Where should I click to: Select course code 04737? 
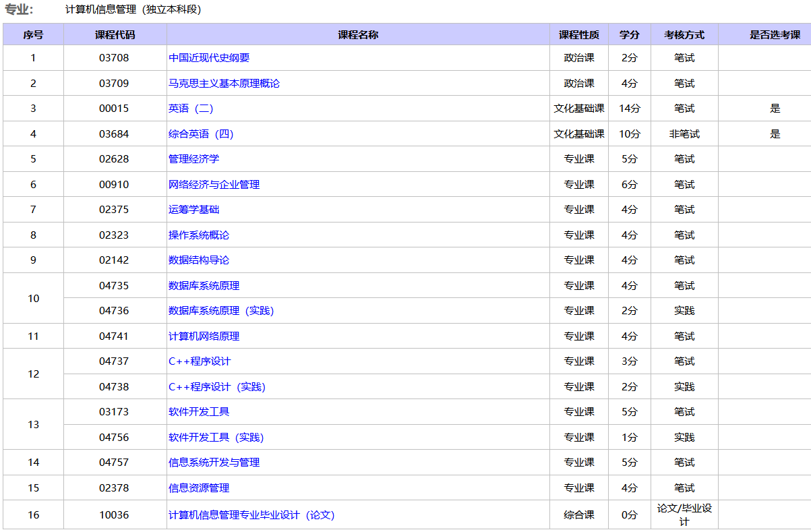click(x=114, y=361)
